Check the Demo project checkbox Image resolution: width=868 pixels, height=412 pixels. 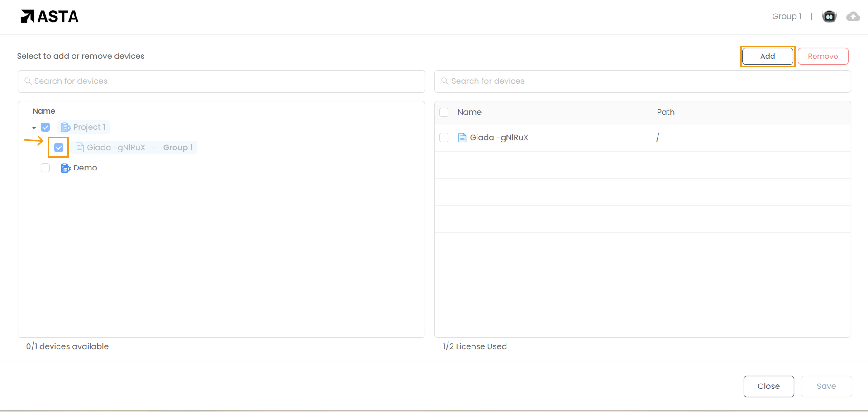click(x=45, y=168)
